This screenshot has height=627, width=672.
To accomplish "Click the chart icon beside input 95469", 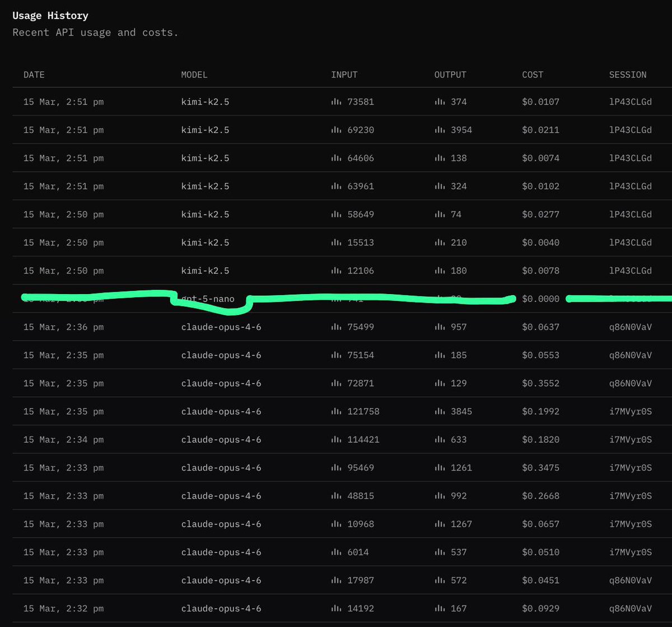I will point(336,467).
